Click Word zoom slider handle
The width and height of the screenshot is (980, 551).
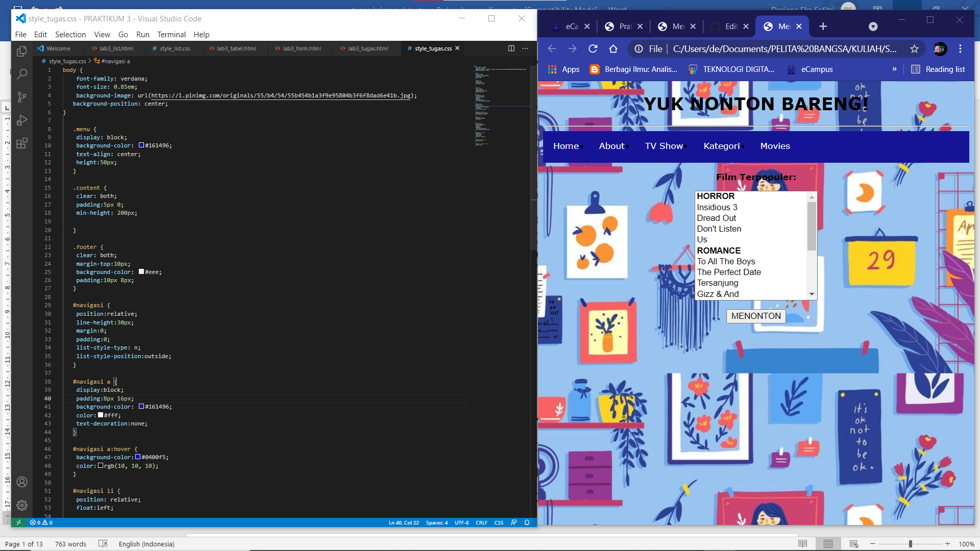coord(910,544)
